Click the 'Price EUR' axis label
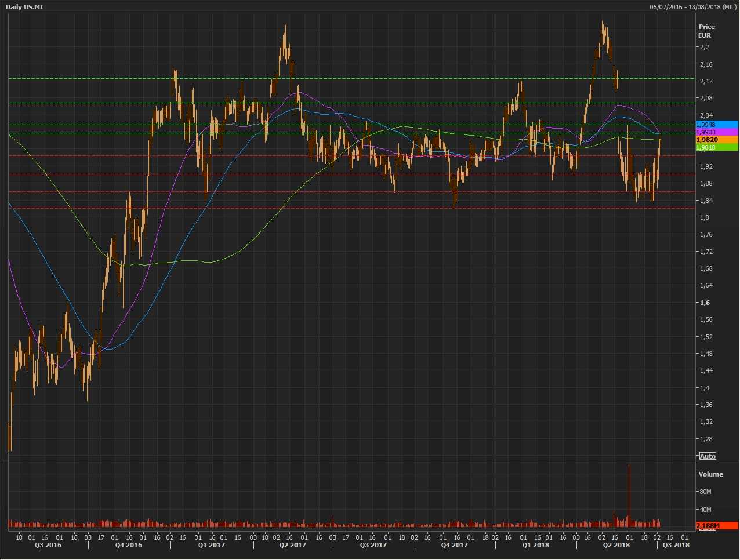The width and height of the screenshot is (740, 560). coord(706,31)
